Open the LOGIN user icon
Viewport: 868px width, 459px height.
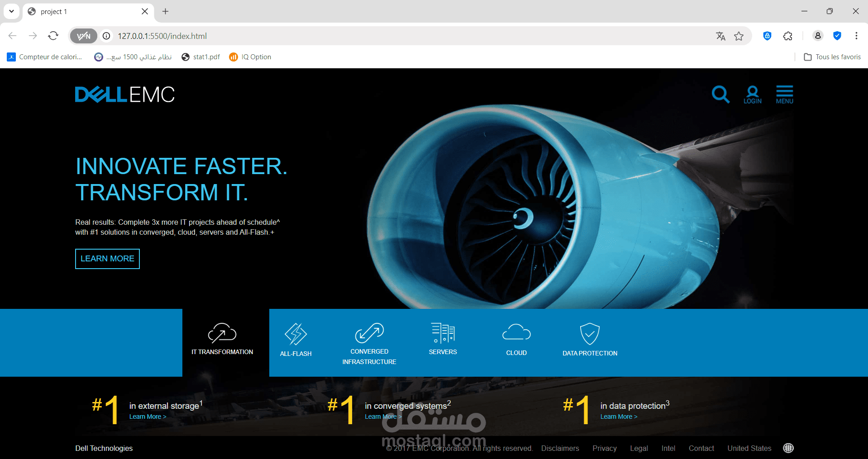point(752,95)
